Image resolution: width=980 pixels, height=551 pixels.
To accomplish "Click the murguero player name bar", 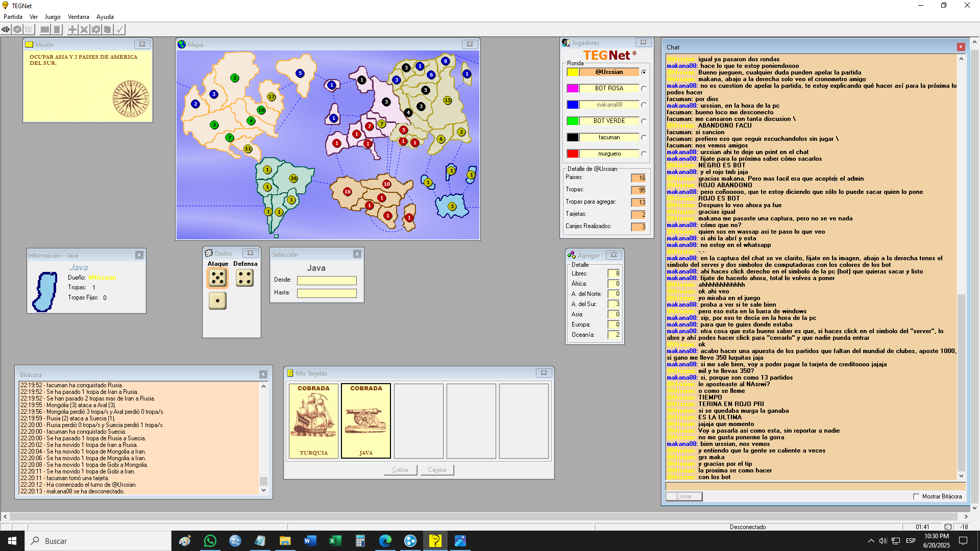I will point(609,154).
